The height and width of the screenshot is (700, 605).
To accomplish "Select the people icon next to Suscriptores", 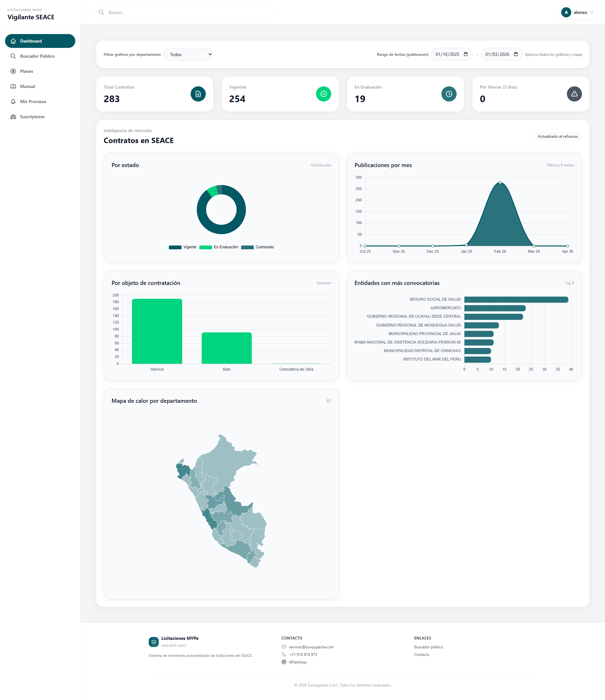I will 13,117.
